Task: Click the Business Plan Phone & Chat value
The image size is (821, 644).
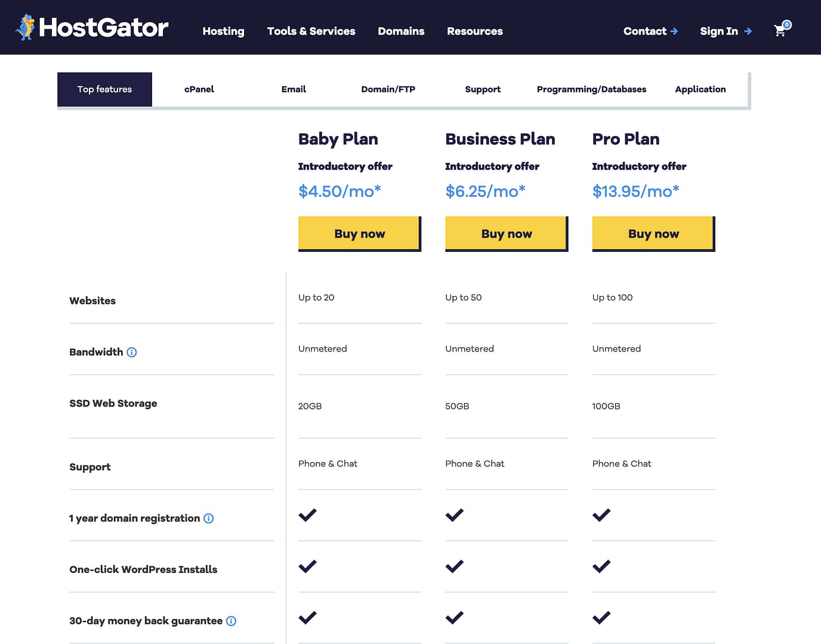Action: click(x=475, y=463)
